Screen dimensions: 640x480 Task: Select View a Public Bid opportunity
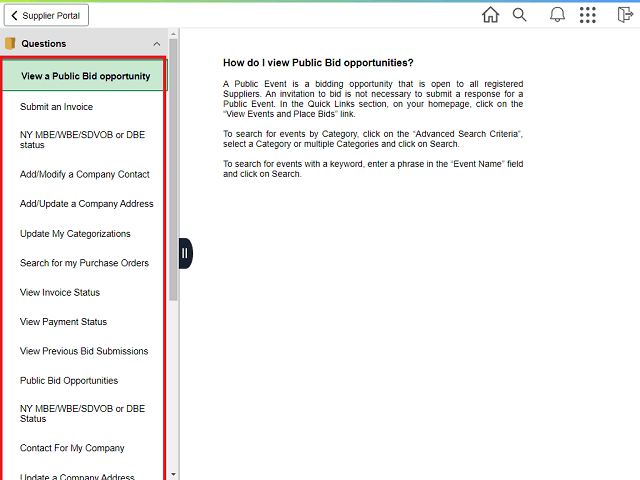click(x=84, y=76)
